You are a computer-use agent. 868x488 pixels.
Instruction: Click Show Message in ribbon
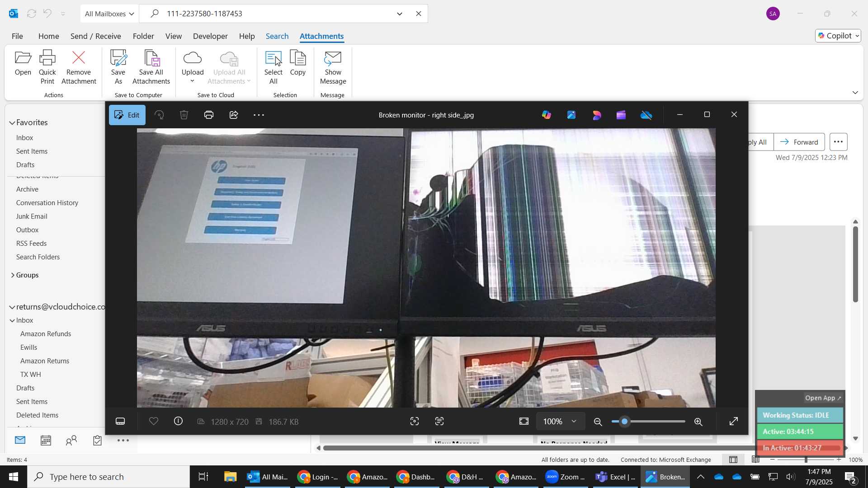[333, 67]
